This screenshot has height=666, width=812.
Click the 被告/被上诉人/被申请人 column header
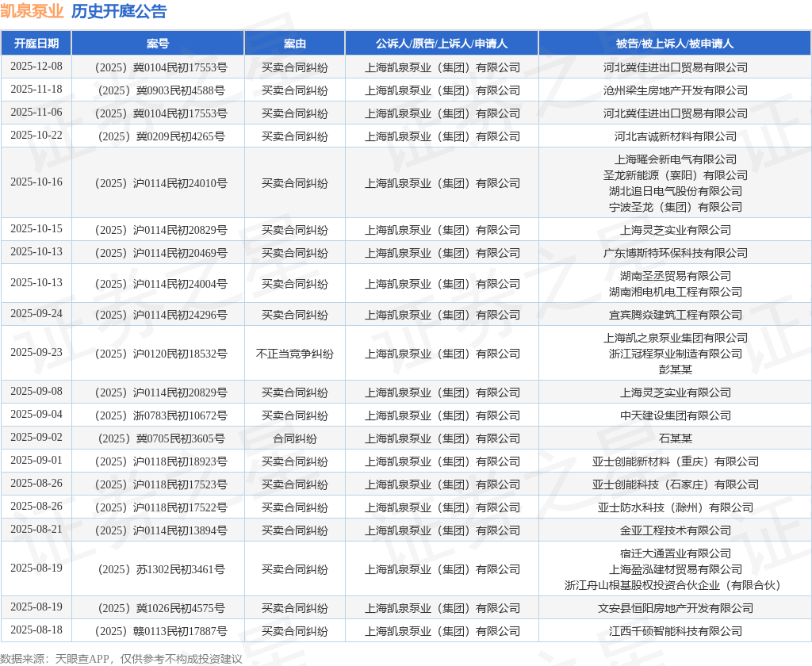click(675, 44)
